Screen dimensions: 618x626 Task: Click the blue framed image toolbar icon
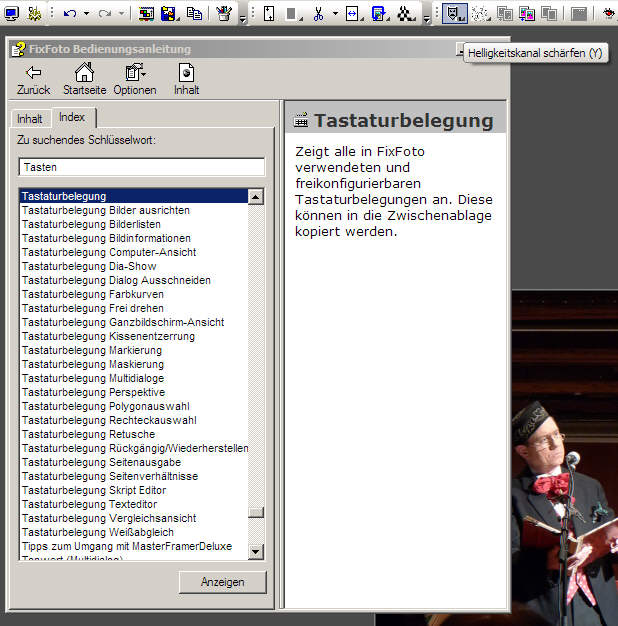point(379,14)
